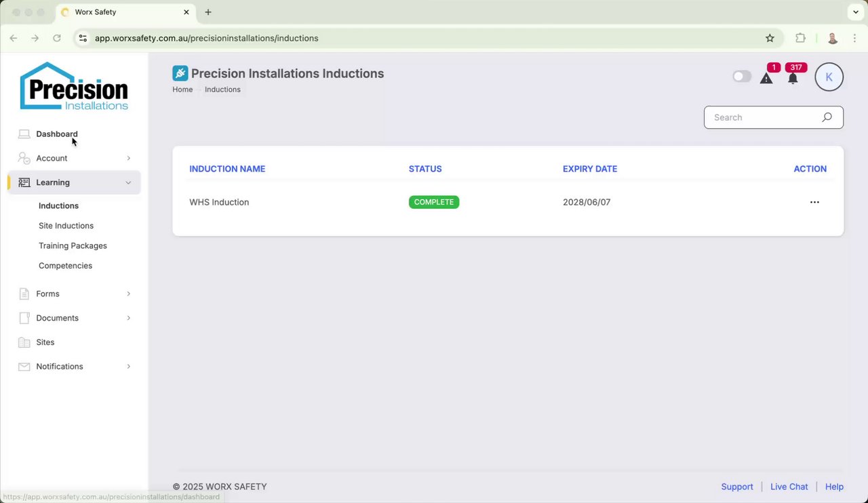The image size is (868, 503).
Task: Reload the page with refresh icon
Action: (57, 38)
